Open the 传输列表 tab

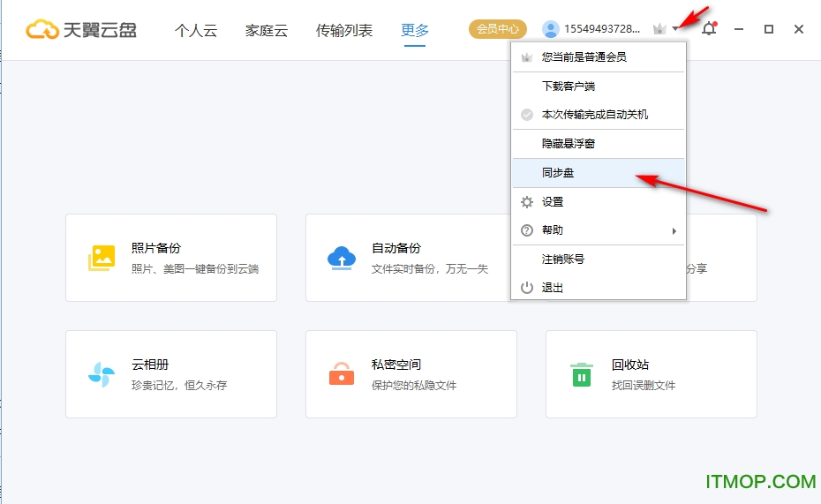344,30
